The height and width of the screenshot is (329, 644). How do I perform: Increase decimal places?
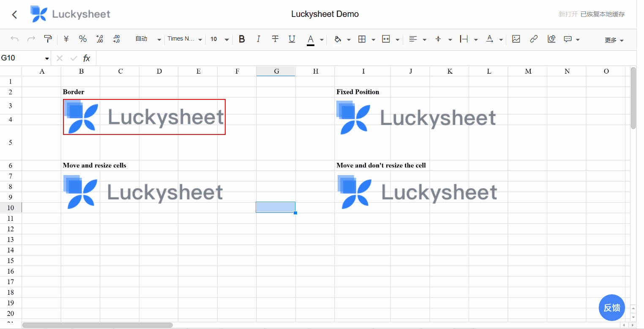pos(117,39)
